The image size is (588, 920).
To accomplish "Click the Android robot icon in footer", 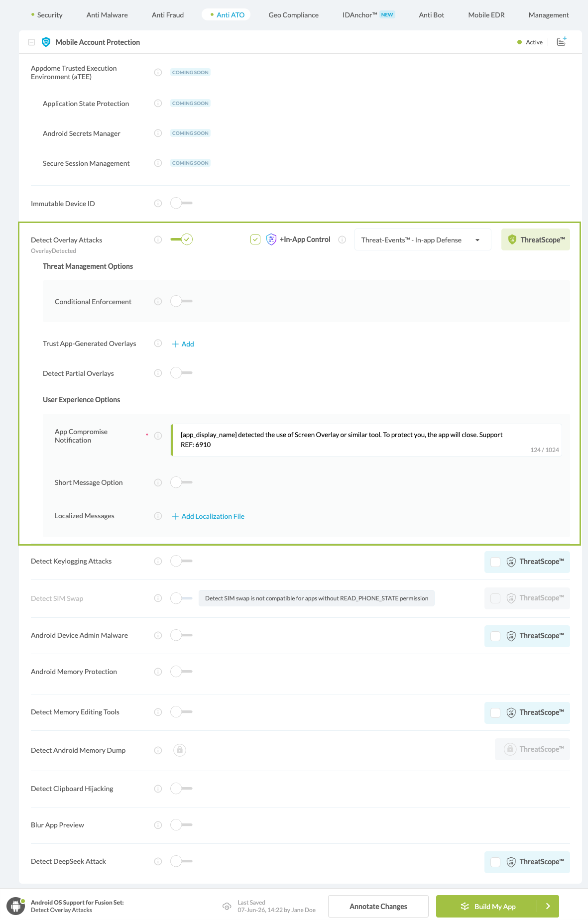I will (x=15, y=906).
